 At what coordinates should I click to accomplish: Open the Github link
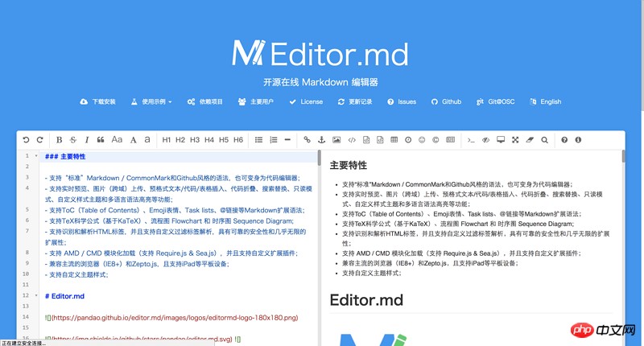[x=446, y=101]
